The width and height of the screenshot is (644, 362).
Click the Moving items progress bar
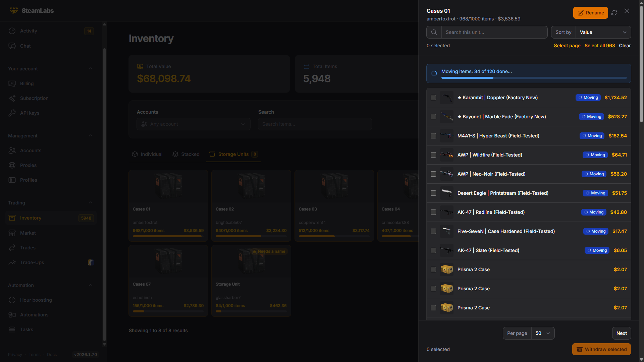click(x=534, y=78)
